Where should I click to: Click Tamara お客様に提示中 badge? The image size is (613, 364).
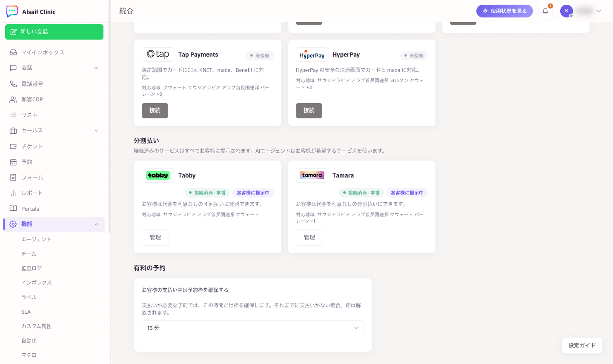407,193
